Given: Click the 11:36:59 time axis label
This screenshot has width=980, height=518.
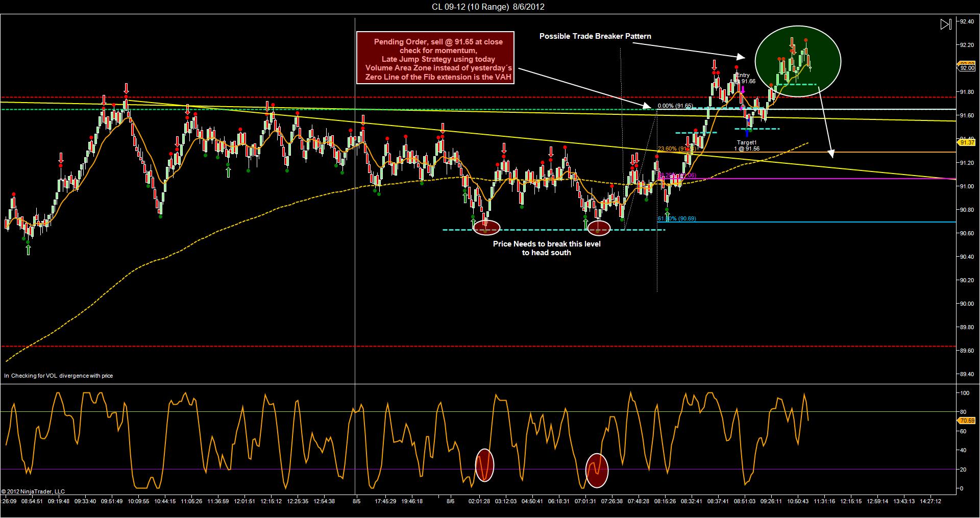Looking at the screenshot, I should coord(217,501).
